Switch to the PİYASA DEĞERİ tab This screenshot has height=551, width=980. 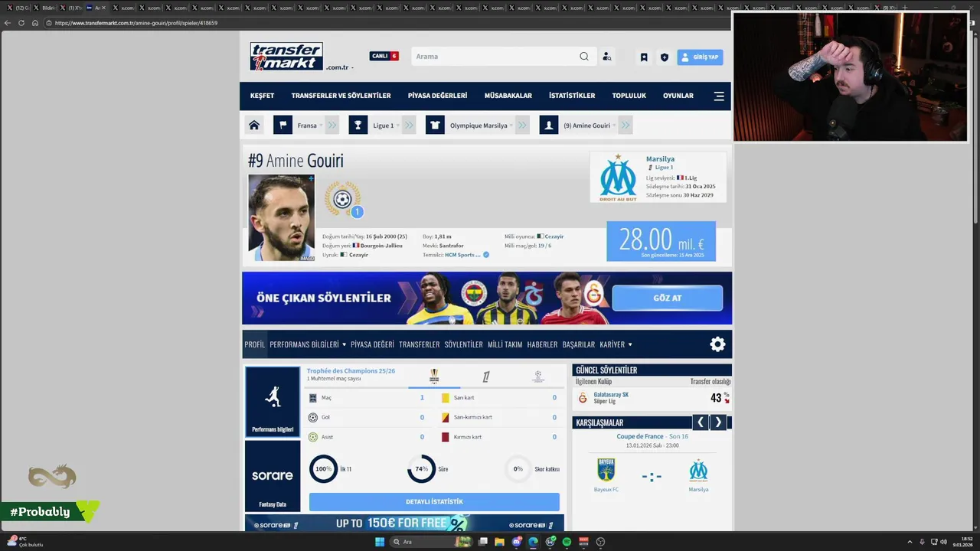372,344
